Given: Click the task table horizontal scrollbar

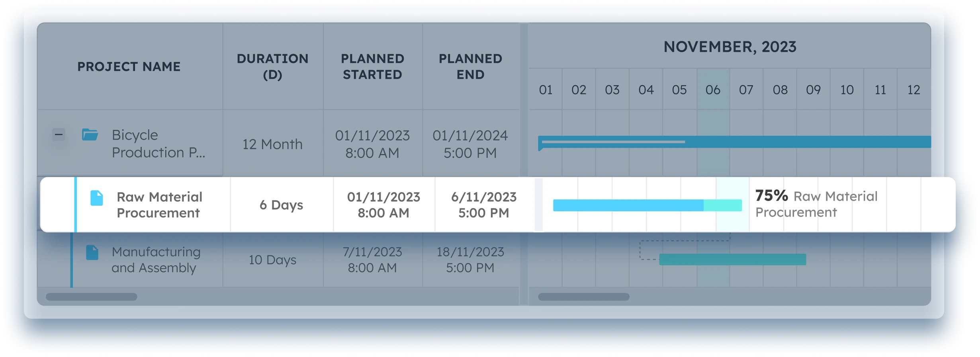Looking at the screenshot, I should point(92,297).
